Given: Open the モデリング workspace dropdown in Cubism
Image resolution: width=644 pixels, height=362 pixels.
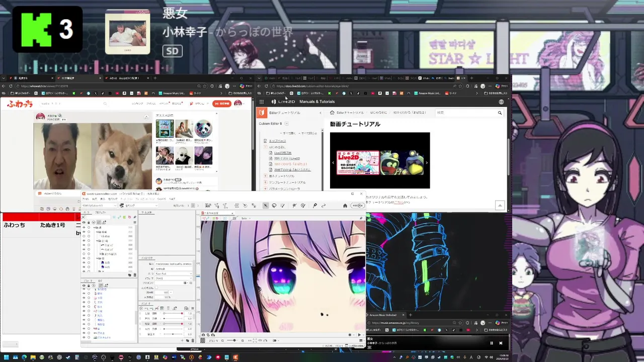Looking at the screenshot, I should point(138,206).
